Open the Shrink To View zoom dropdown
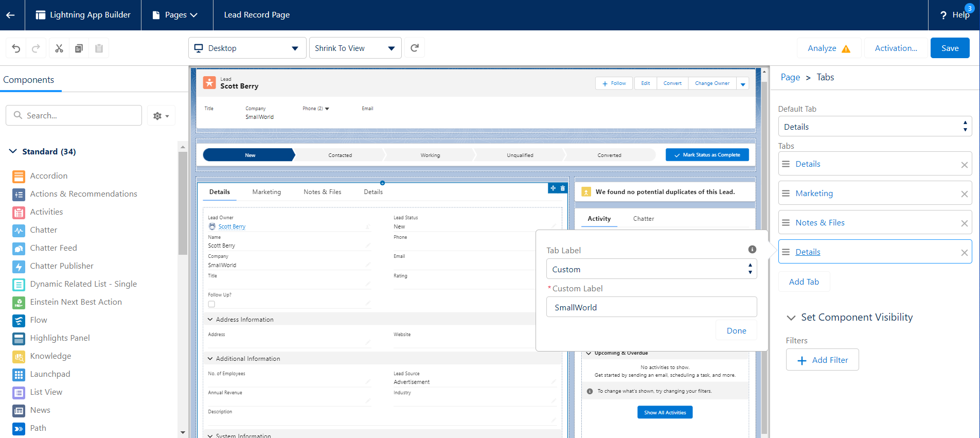This screenshot has width=980, height=438. pyautogui.click(x=355, y=48)
